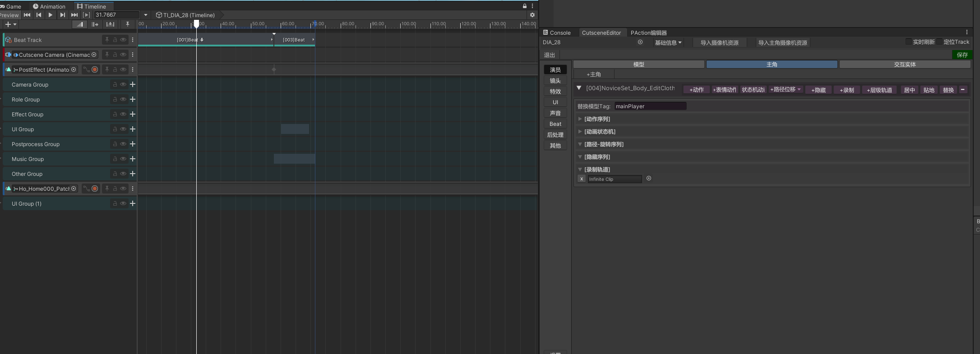The width and height of the screenshot is (980, 354).
Task: Lock the Cutscene Camera track
Action: (115, 55)
